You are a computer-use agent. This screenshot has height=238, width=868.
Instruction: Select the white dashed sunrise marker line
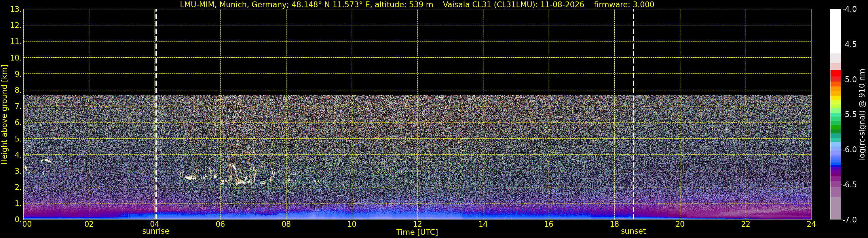156,114
